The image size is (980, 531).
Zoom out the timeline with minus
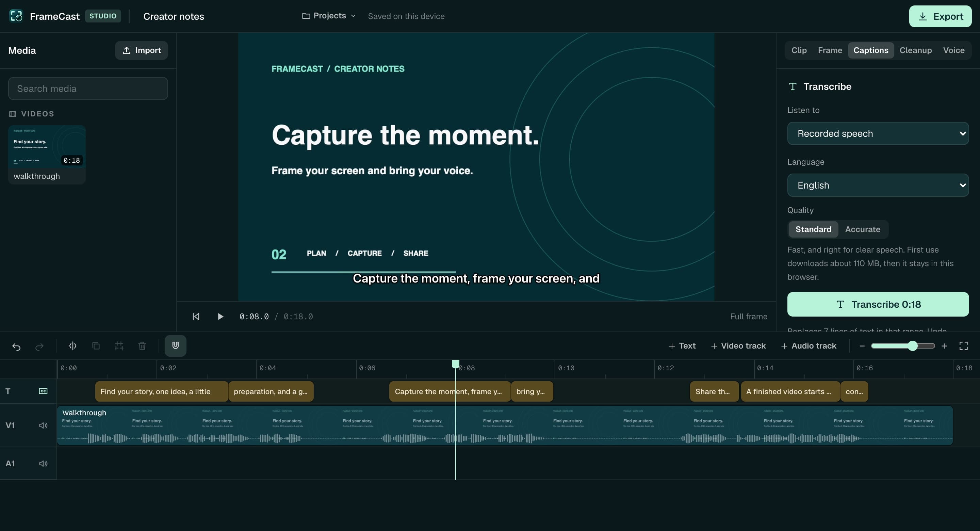click(x=862, y=345)
